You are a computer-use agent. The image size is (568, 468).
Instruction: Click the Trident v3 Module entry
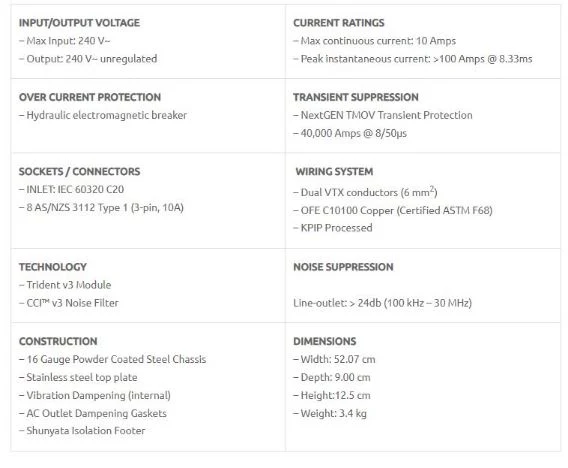(65, 285)
